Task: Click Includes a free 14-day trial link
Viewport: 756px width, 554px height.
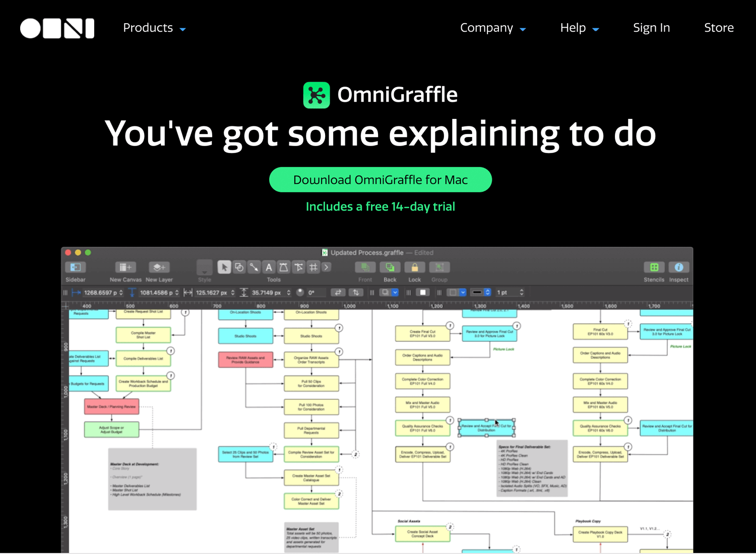Action: [381, 207]
